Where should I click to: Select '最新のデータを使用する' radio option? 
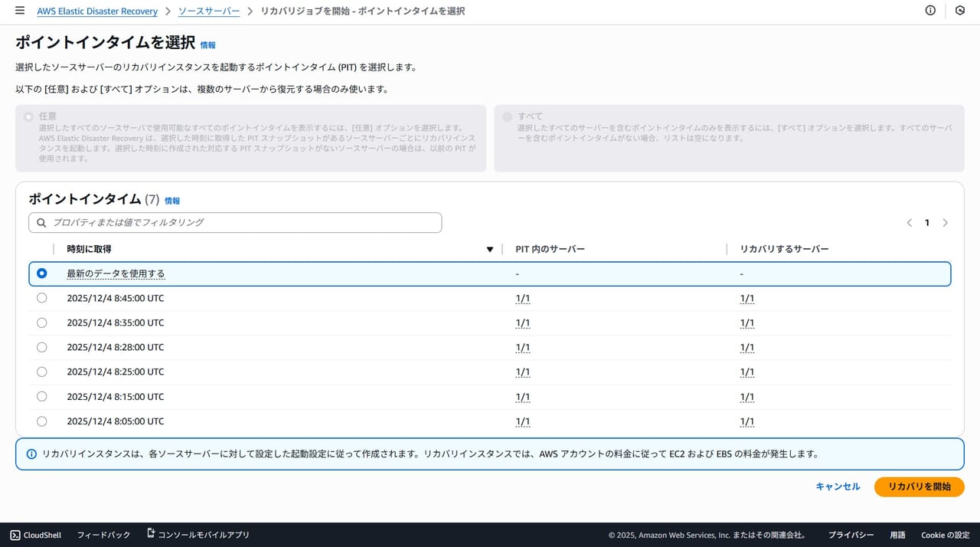pyautogui.click(x=41, y=273)
